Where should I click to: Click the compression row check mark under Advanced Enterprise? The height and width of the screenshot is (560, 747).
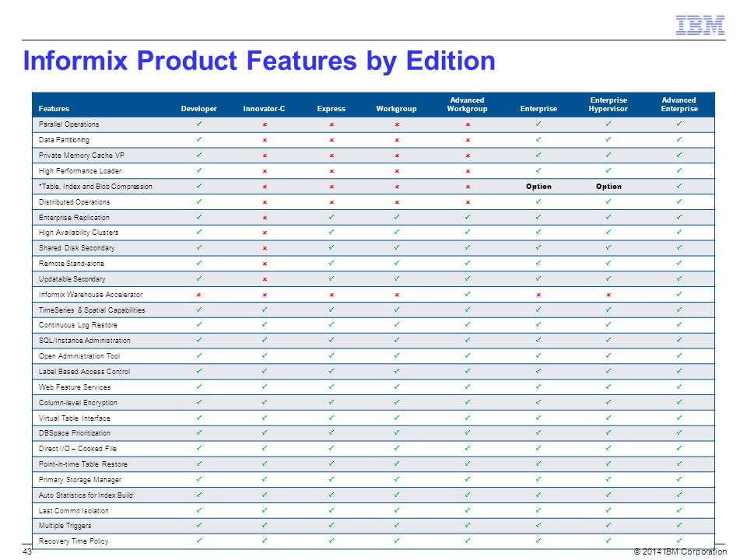[679, 186]
